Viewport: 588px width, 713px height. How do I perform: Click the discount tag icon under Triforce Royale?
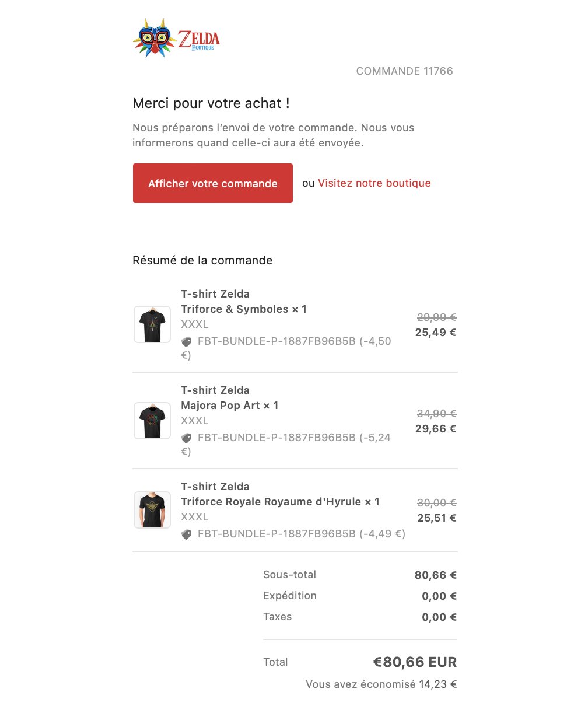point(187,534)
